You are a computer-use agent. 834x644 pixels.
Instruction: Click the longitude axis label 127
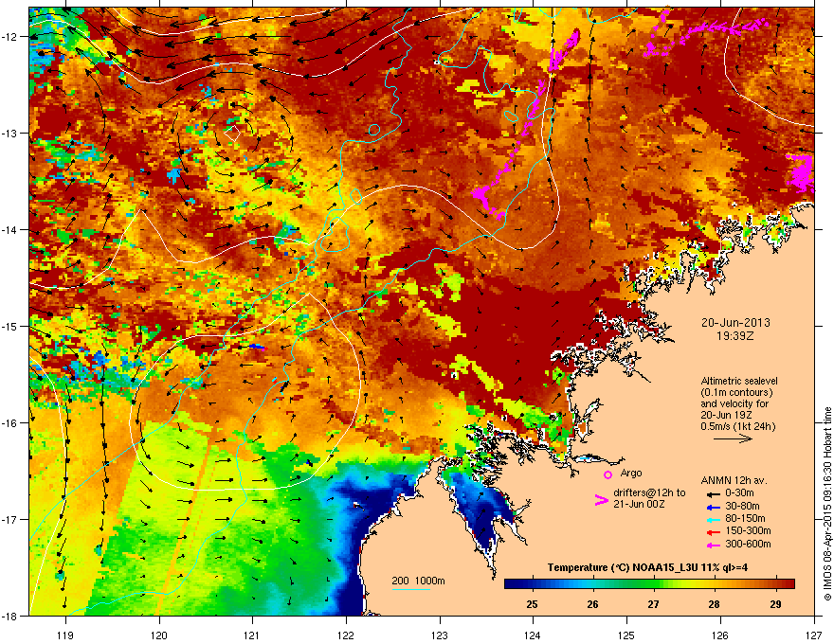click(x=814, y=635)
